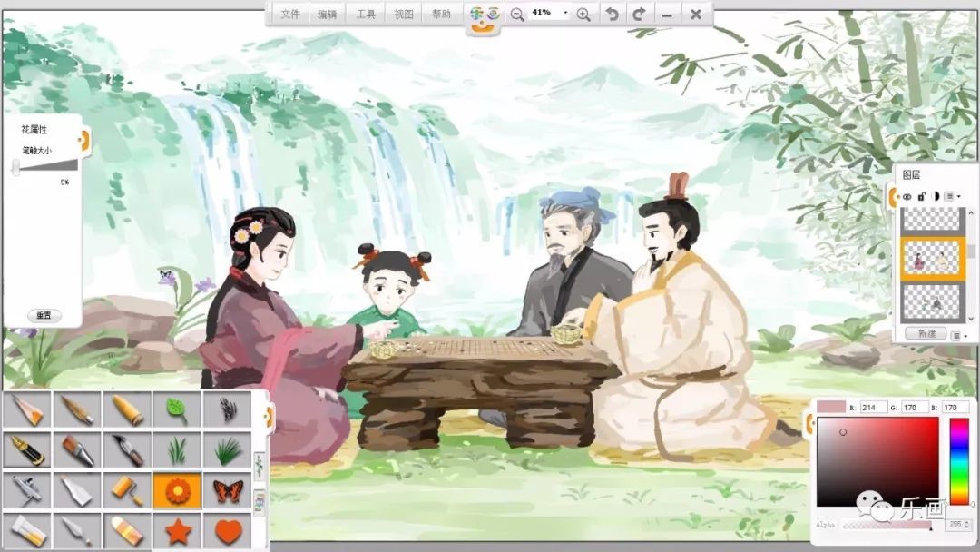980x552 pixels.
Task: Click the undo arrow in toolbar
Action: pyautogui.click(x=612, y=14)
